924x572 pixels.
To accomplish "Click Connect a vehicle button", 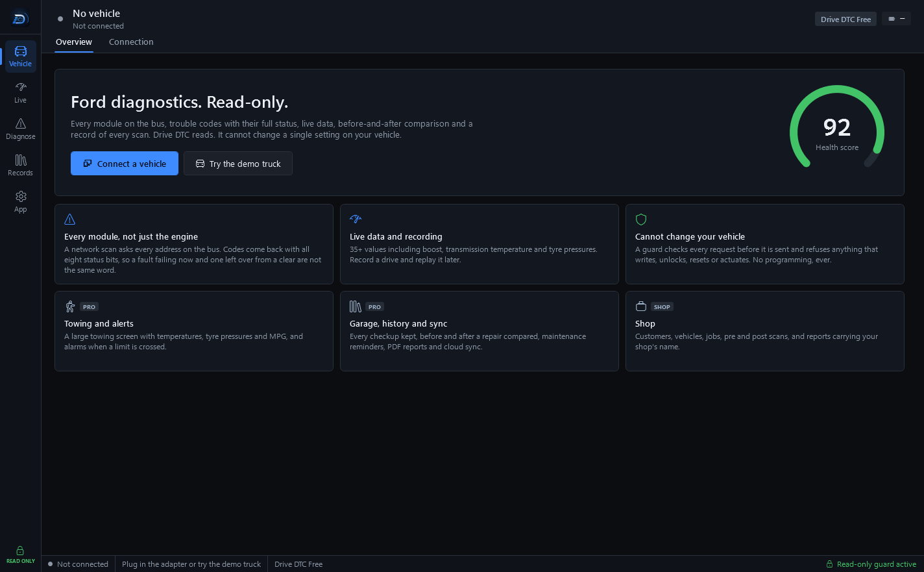I will [125, 164].
